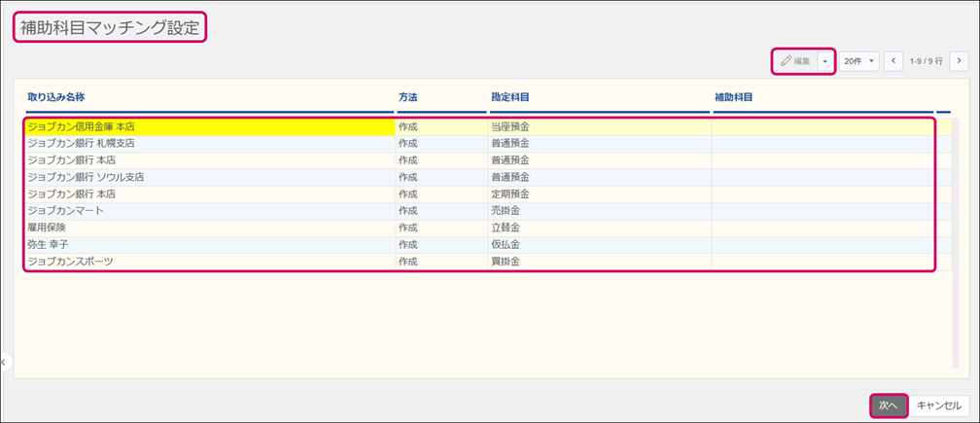The height and width of the screenshot is (423, 980).
Task: Click the 補助科目 column header
Action: [734, 98]
